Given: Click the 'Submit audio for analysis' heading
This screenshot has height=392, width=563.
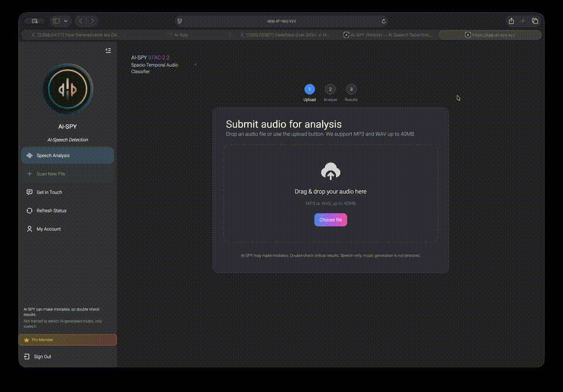Looking at the screenshot, I should [284, 124].
